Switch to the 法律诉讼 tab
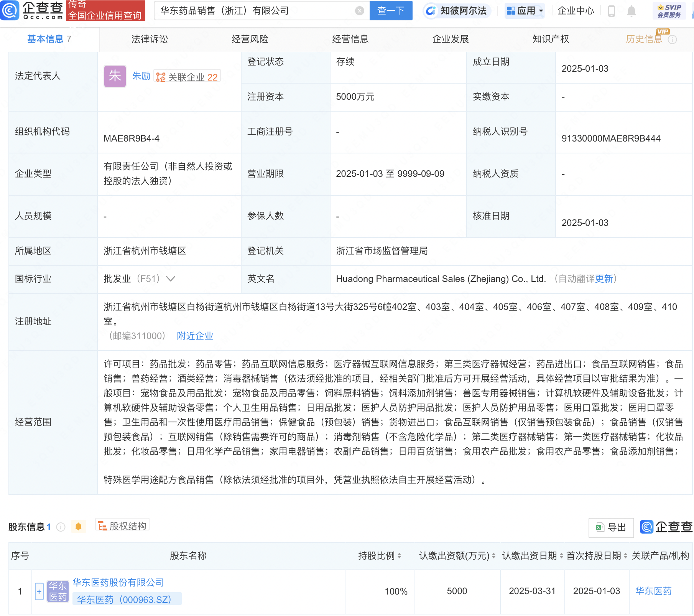Viewport: 694px width, 616px height. coord(150,39)
